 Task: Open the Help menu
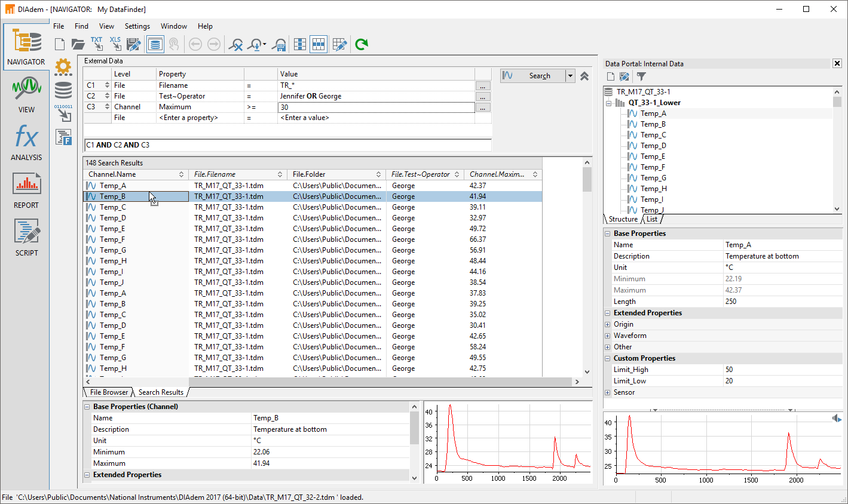[x=205, y=26]
